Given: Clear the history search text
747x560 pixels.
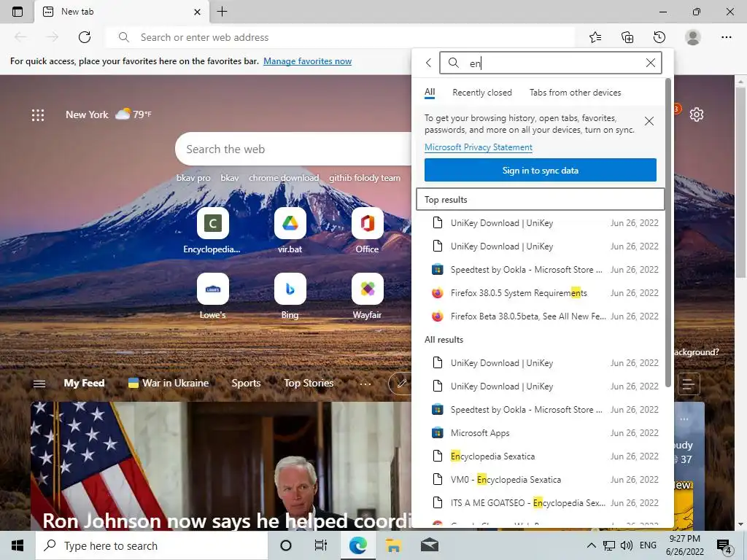Looking at the screenshot, I should [x=650, y=63].
